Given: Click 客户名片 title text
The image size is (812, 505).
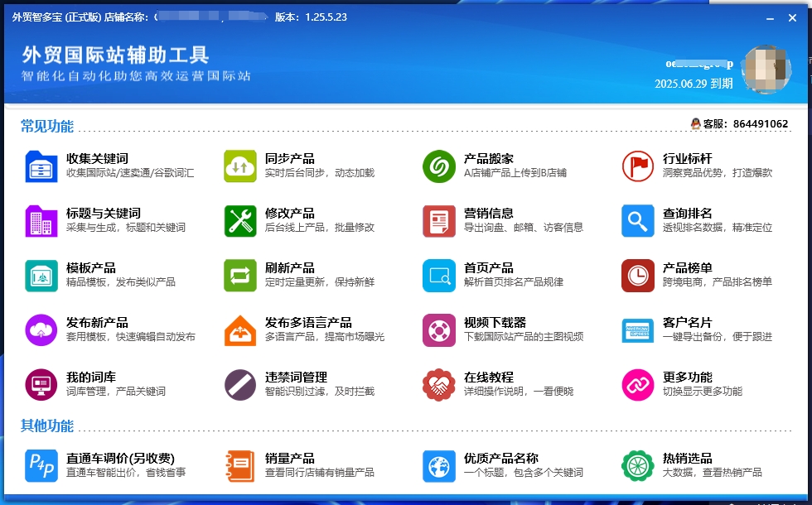Looking at the screenshot, I should (x=688, y=322).
